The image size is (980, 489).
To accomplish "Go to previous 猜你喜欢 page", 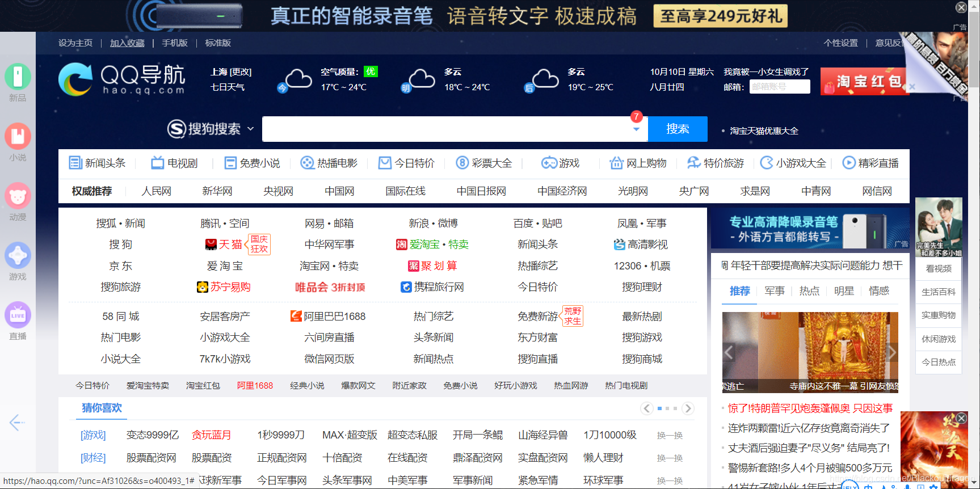I will 646,408.
